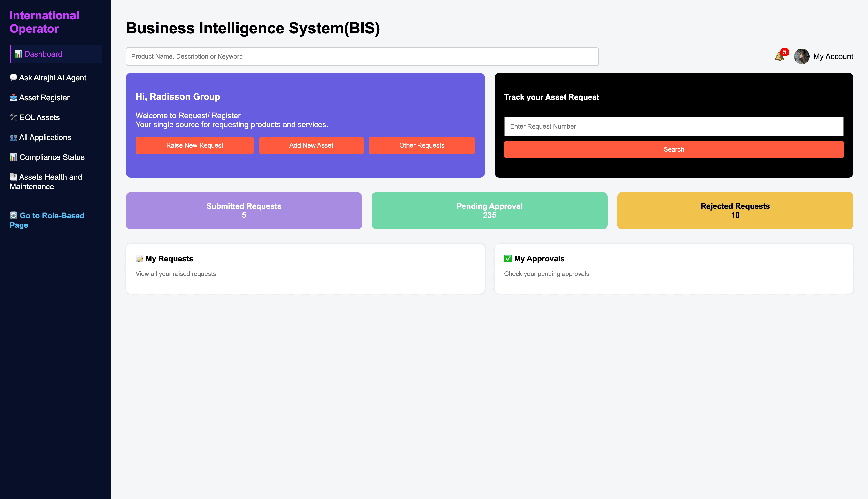Click the Dashboard bar chart icon
868x499 pixels.
18,54
